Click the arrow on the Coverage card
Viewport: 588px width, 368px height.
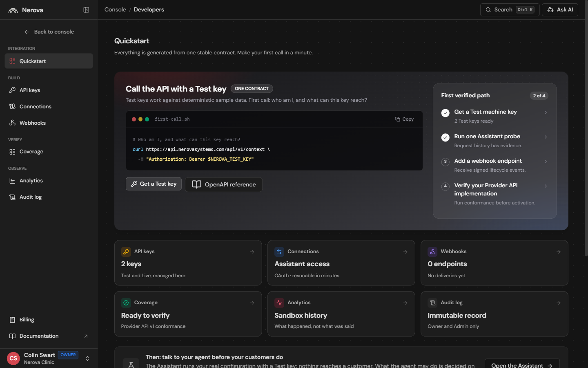(252, 303)
